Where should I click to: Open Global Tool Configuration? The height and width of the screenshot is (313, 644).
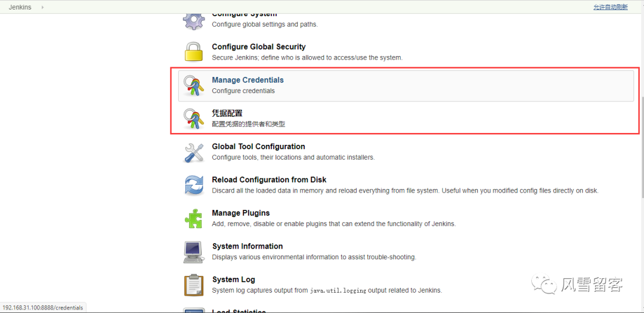[x=258, y=147]
